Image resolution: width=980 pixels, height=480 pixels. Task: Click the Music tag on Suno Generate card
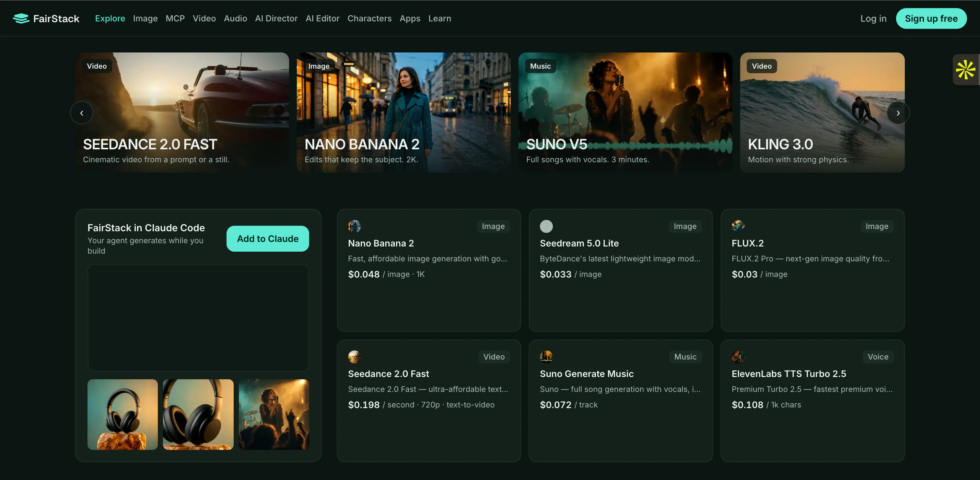pyautogui.click(x=685, y=357)
